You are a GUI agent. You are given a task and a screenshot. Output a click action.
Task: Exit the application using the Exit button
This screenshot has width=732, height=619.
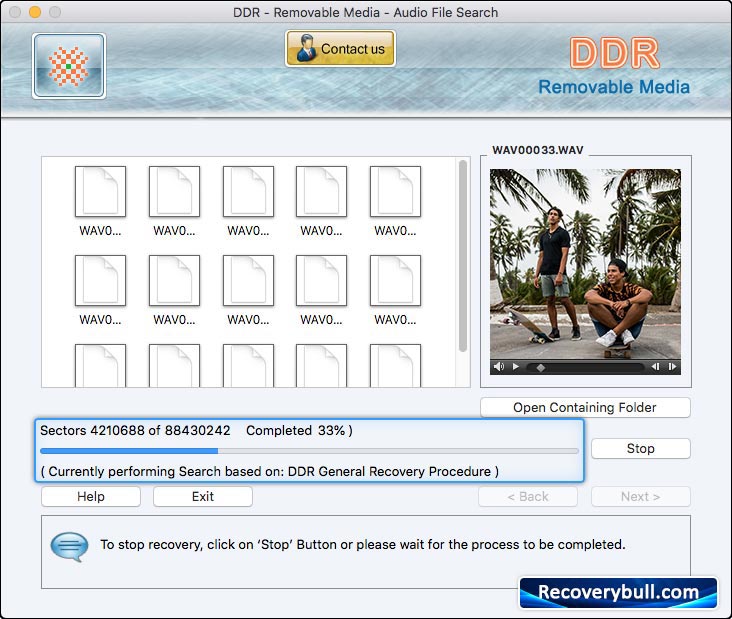click(203, 496)
